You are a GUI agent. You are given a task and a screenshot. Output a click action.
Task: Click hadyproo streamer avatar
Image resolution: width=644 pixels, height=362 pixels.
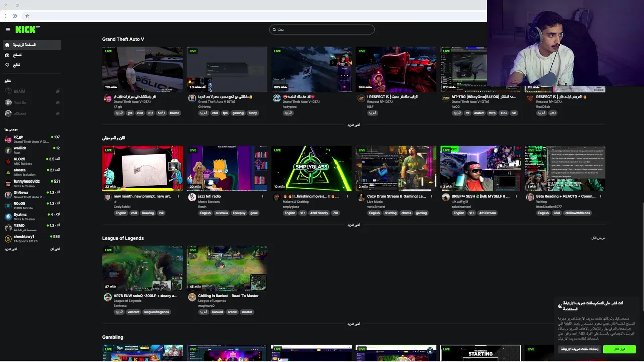coord(276,98)
